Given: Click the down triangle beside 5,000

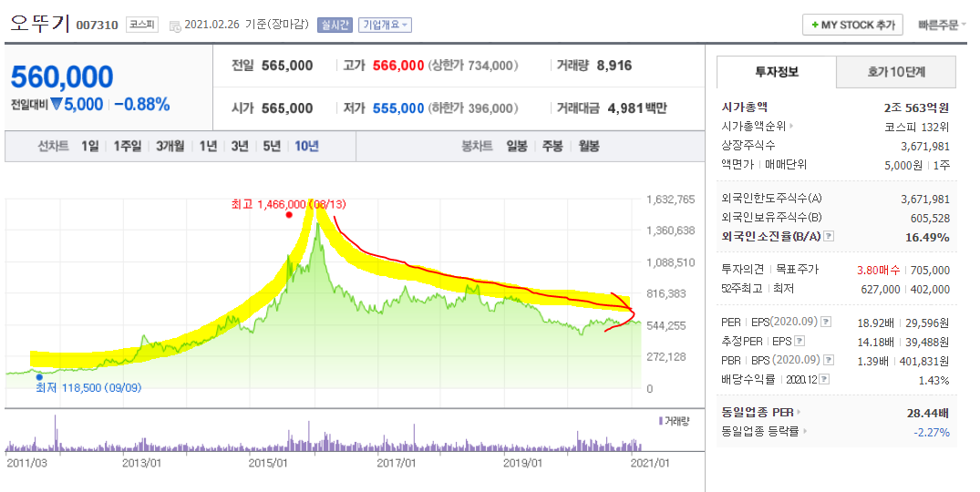Looking at the screenshot, I should pyautogui.click(x=57, y=104).
